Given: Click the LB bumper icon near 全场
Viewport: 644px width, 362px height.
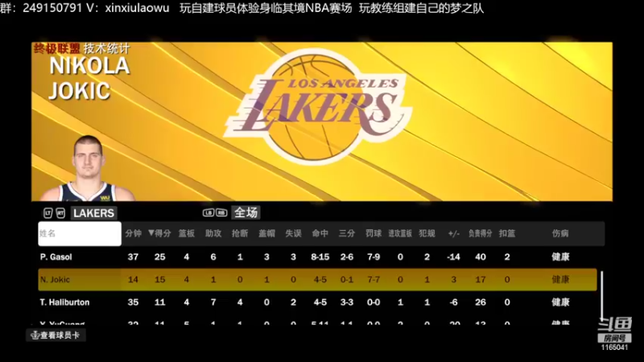Looking at the screenshot, I should coord(208,212).
